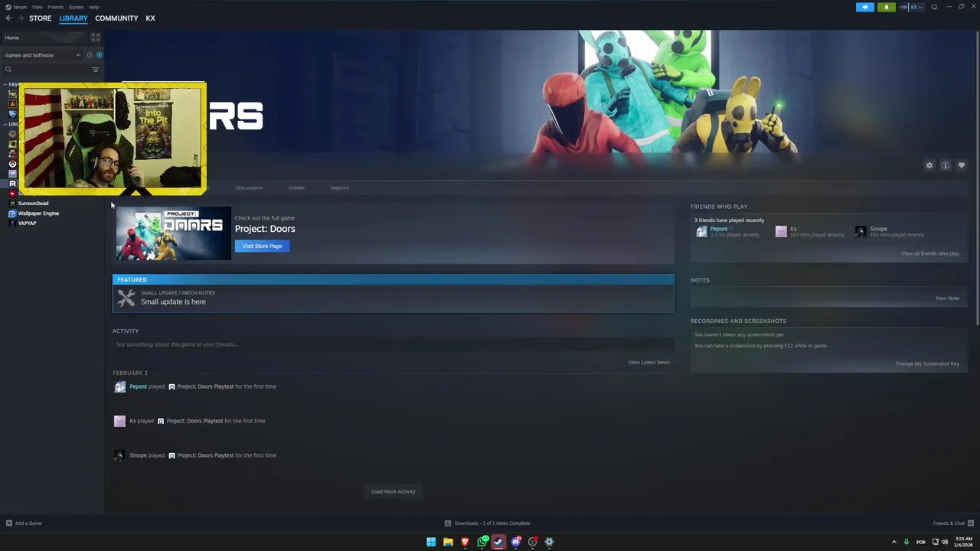The height and width of the screenshot is (551, 980).
Task: Click View all friends who play
Action: pos(930,253)
